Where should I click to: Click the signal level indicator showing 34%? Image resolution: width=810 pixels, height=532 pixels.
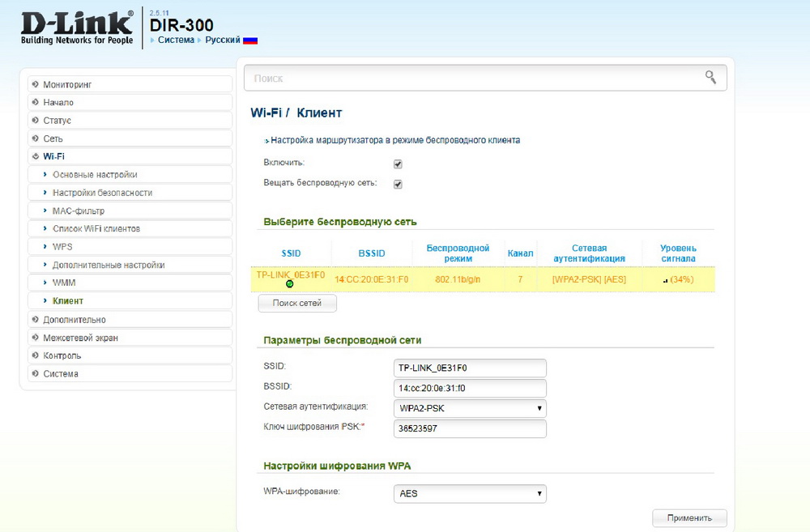click(678, 279)
